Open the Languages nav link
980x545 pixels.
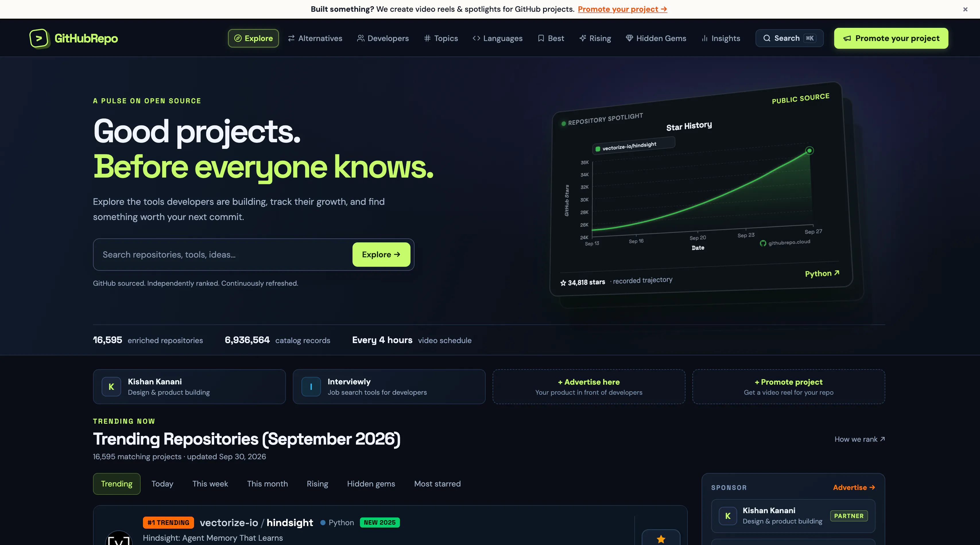(x=498, y=38)
